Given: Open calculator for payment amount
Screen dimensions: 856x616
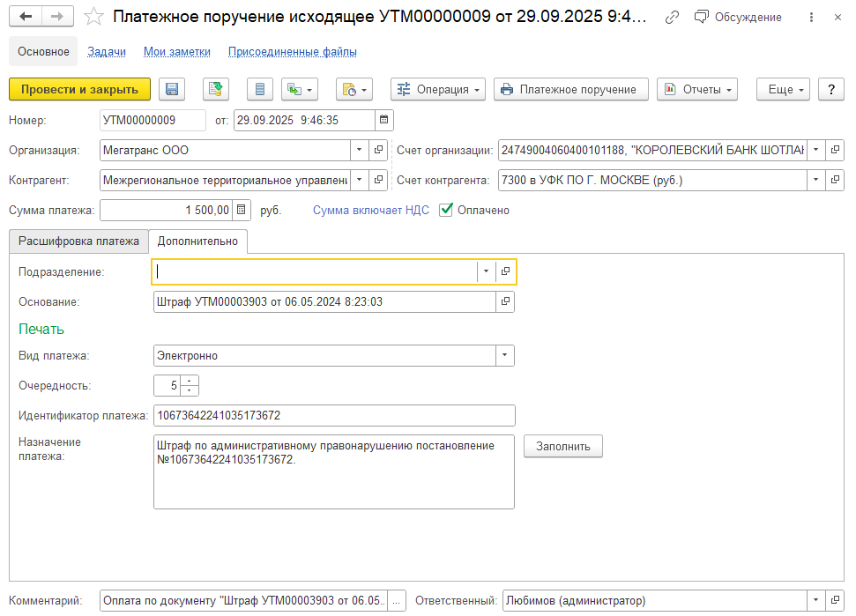Looking at the screenshot, I should click(x=242, y=210).
